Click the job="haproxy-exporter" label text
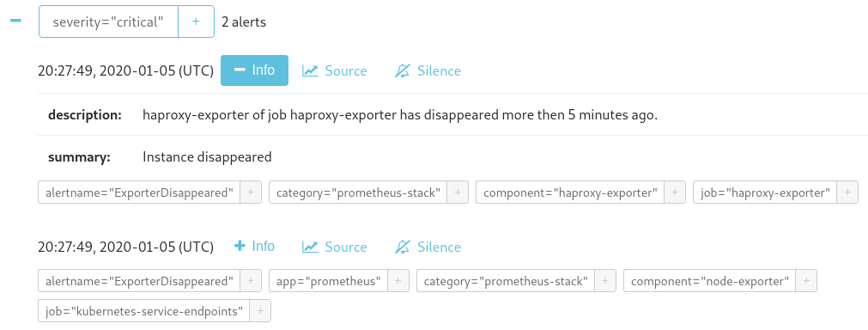Screen dimensions: 868x330 [765, 192]
